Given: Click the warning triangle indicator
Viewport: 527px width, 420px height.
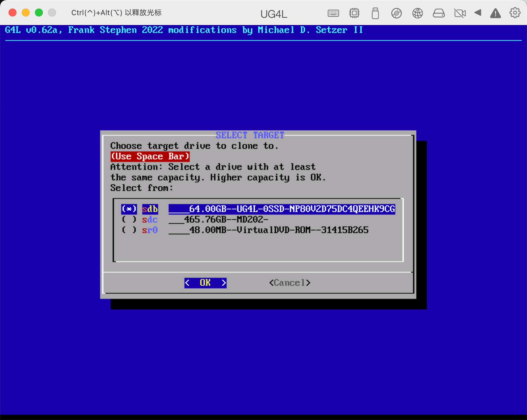Looking at the screenshot, I should pos(495,13).
